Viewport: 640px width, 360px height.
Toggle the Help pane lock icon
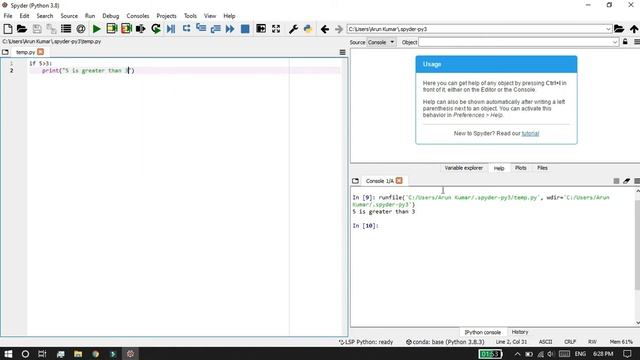coord(625,42)
